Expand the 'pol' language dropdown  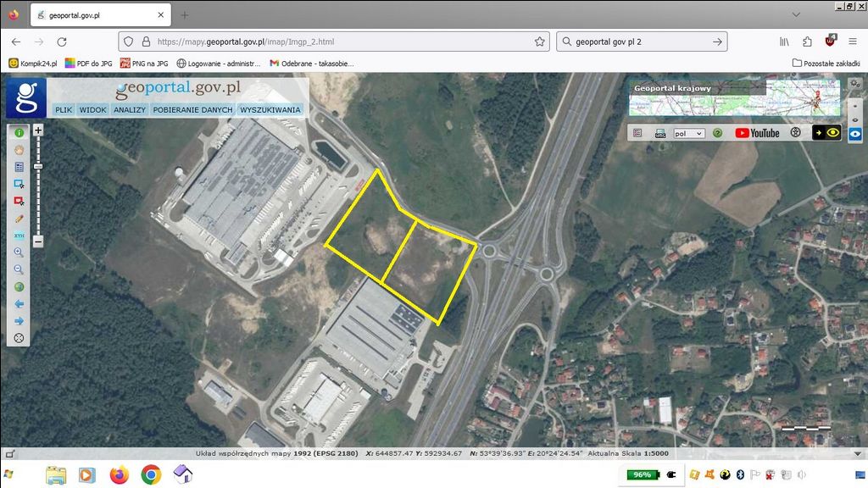[688, 133]
